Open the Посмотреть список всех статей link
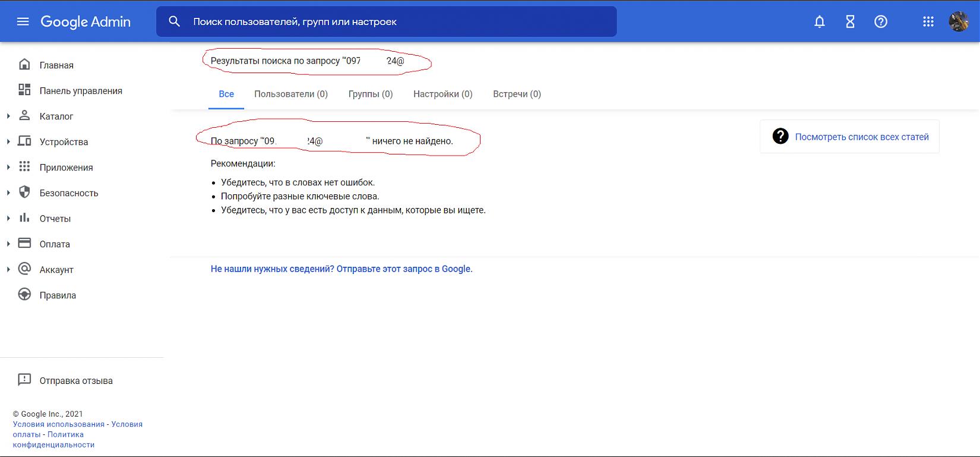 [x=862, y=137]
